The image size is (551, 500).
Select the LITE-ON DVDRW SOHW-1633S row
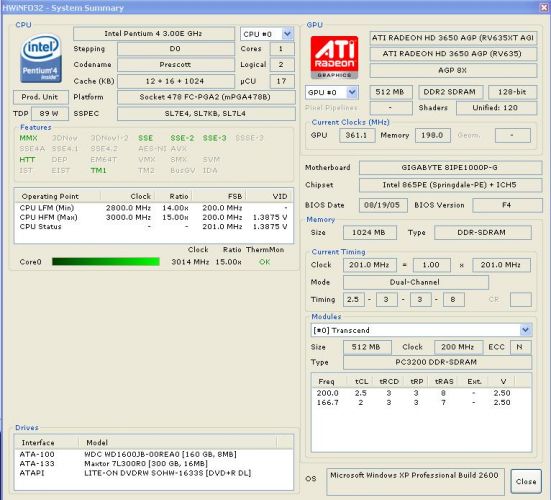(x=154, y=473)
